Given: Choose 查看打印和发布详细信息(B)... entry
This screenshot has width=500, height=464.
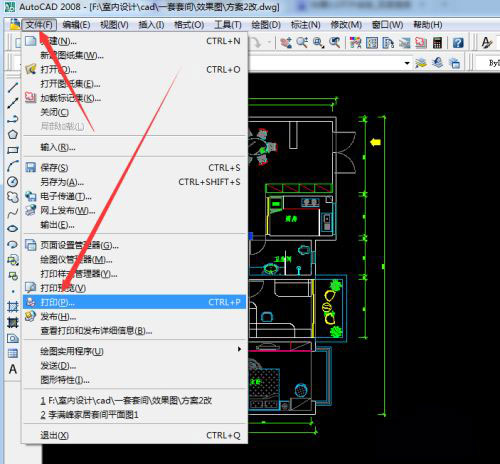Looking at the screenshot, I should [135, 331].
